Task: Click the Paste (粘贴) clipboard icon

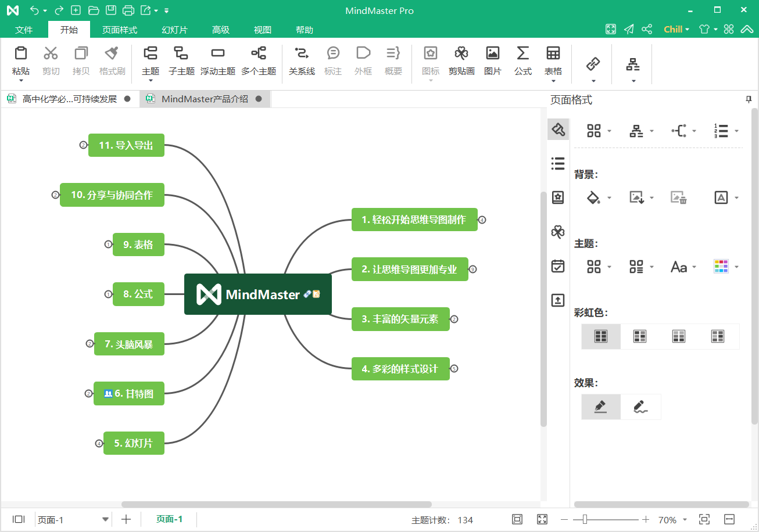Action: point(21,53)
